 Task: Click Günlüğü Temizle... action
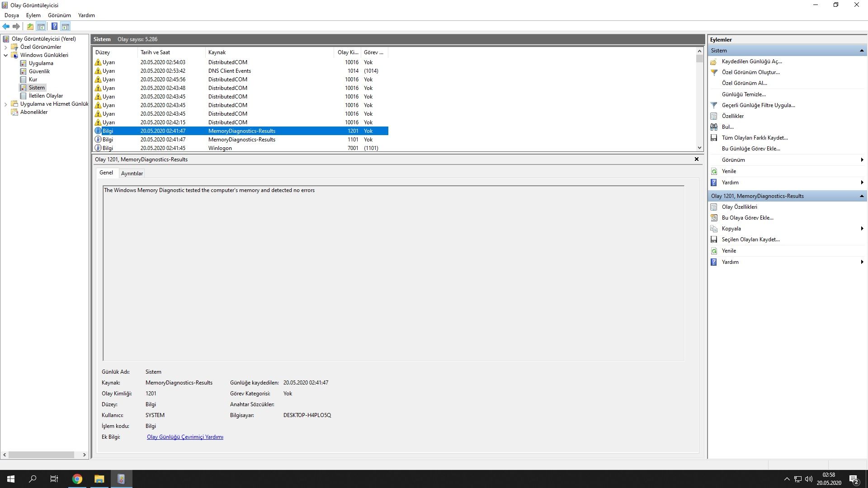[x=743, y=94]
